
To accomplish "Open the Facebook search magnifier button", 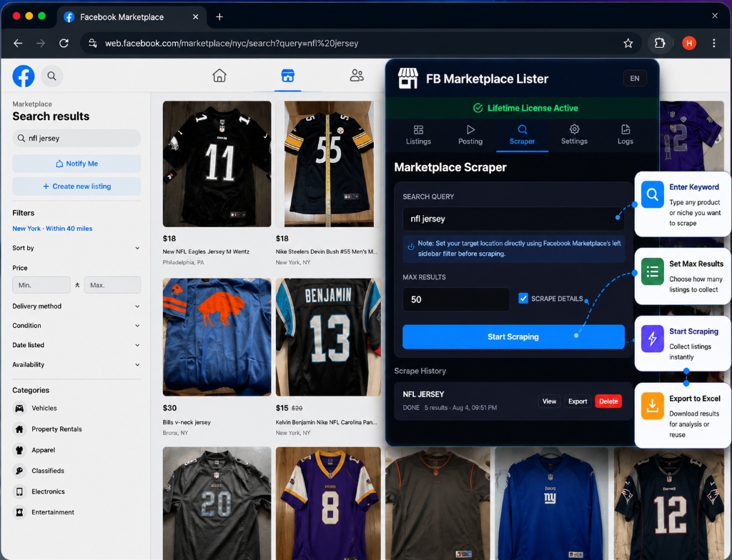I will pyautogui.click(x=51, y=76).
